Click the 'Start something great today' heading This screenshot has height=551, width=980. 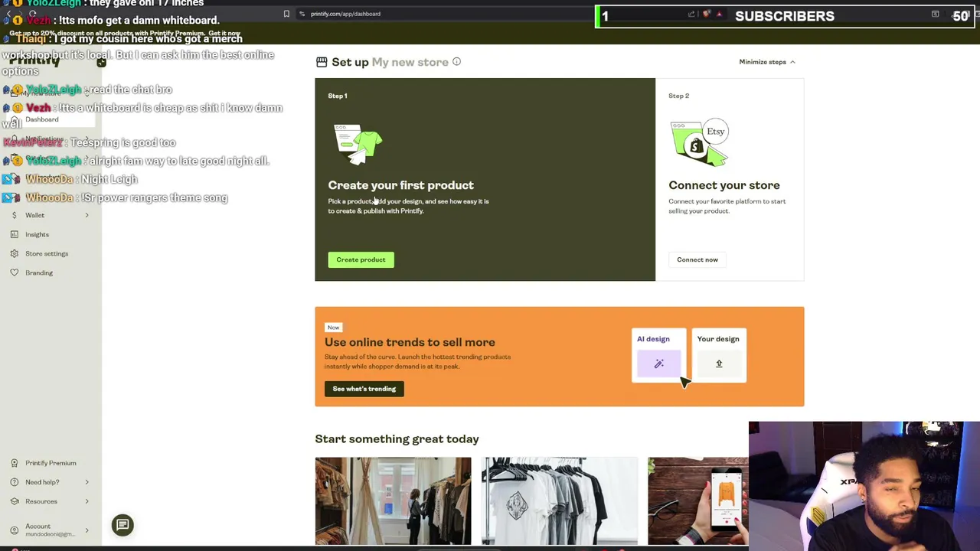tap(397, 439)
